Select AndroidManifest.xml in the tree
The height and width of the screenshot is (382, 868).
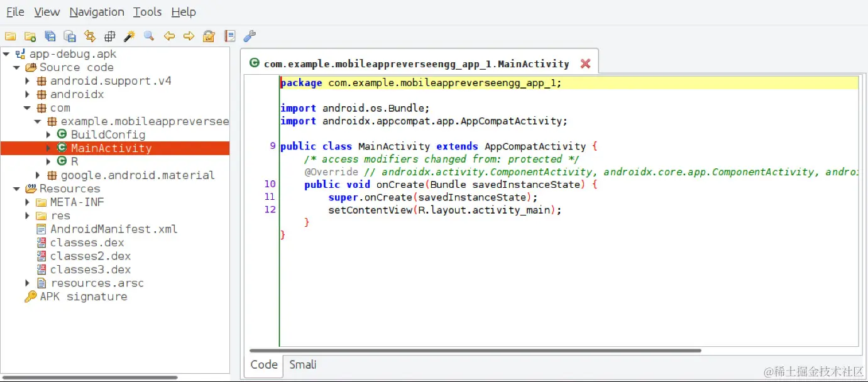[x=114, y=229]
